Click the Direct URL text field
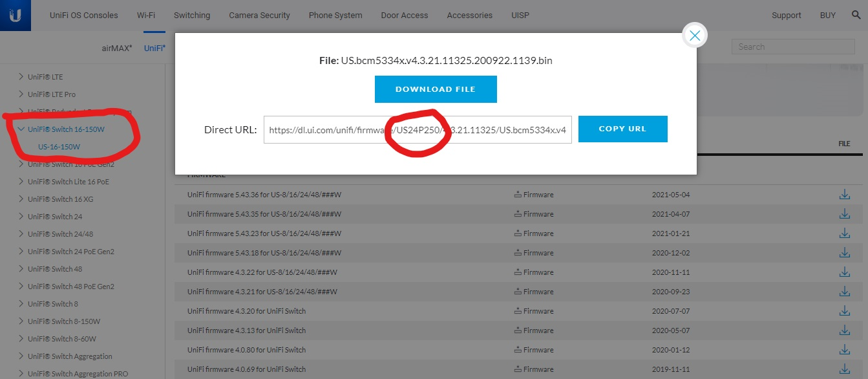 pyautogui.click(x=417, y=130)
